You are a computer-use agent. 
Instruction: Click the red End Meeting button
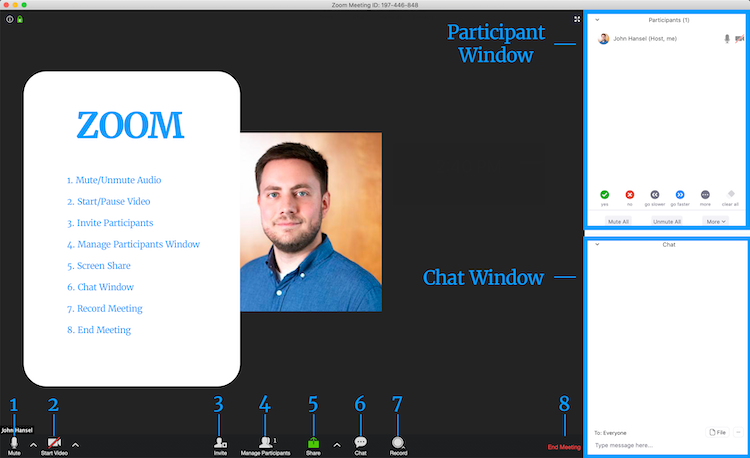[563, 447]
